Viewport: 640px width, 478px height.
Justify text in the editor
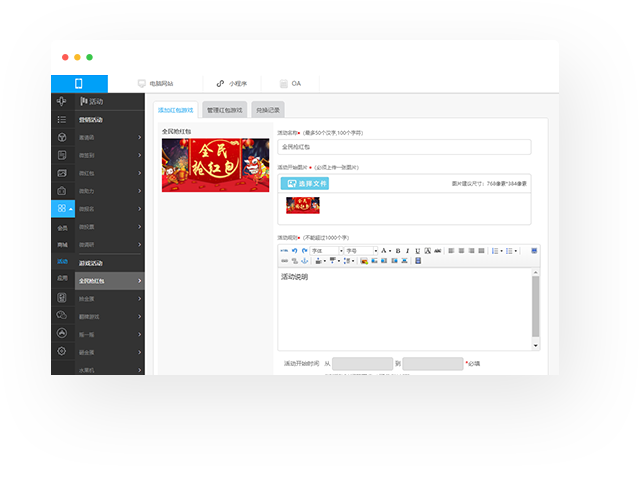pyautogui.click(x=481, y=251)
